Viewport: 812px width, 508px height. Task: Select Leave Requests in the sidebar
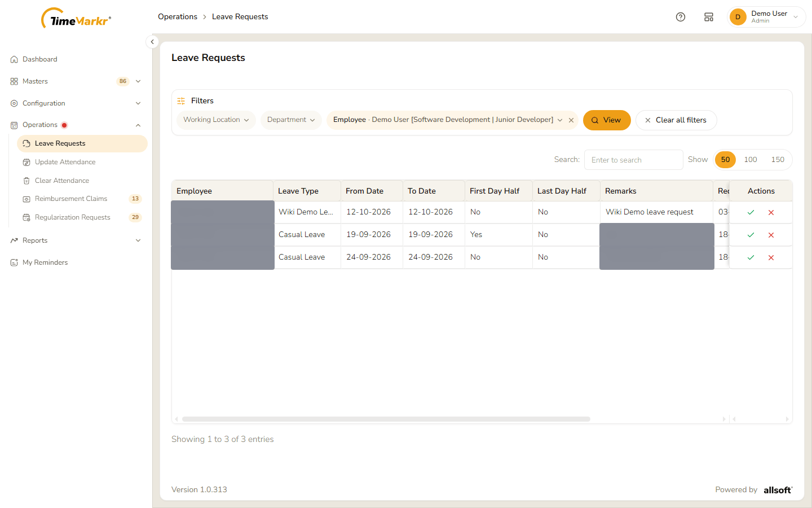(x=82, y=143)
